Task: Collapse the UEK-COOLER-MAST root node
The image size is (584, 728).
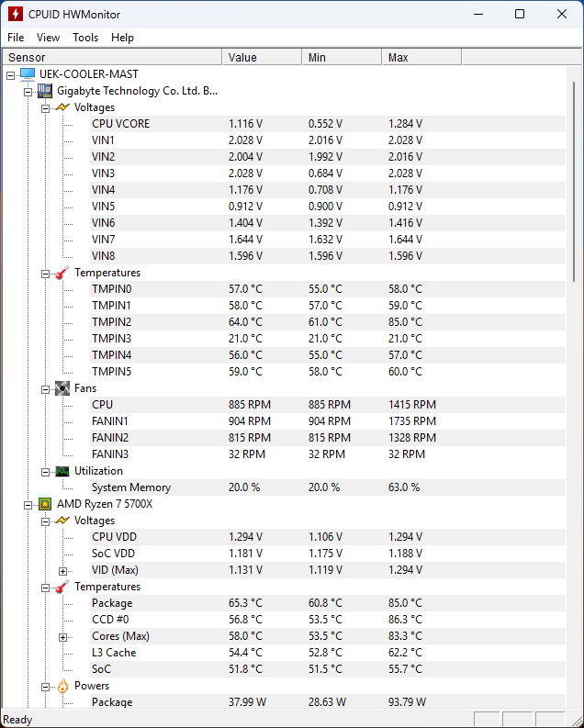Action: pos(11,75)
